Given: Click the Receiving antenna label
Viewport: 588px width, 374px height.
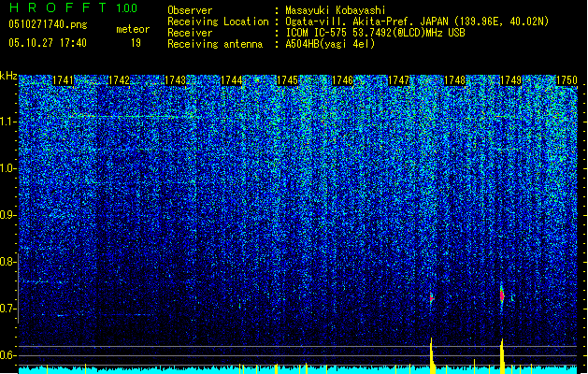Looking at the screenshot, I should (x=215, y=44).
